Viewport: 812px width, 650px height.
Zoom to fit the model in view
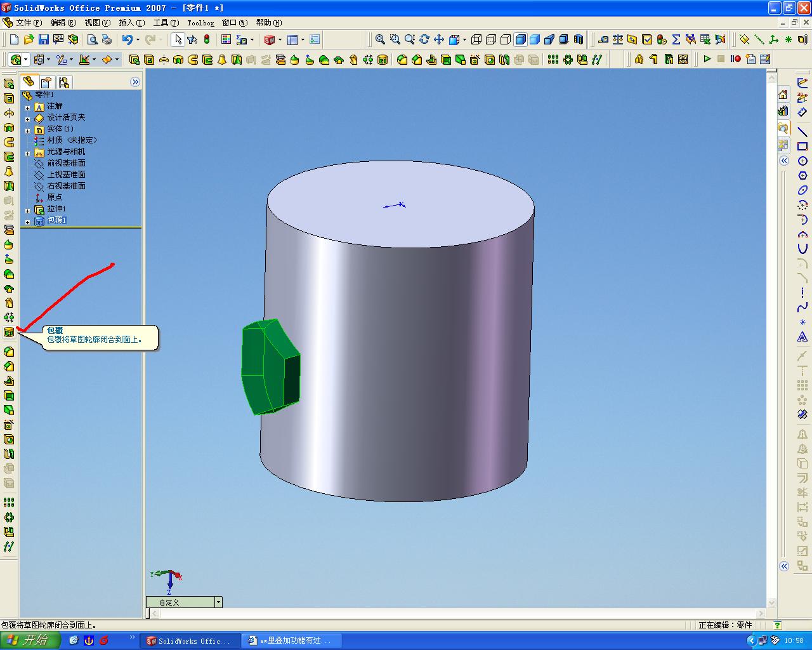click(380, 39)
